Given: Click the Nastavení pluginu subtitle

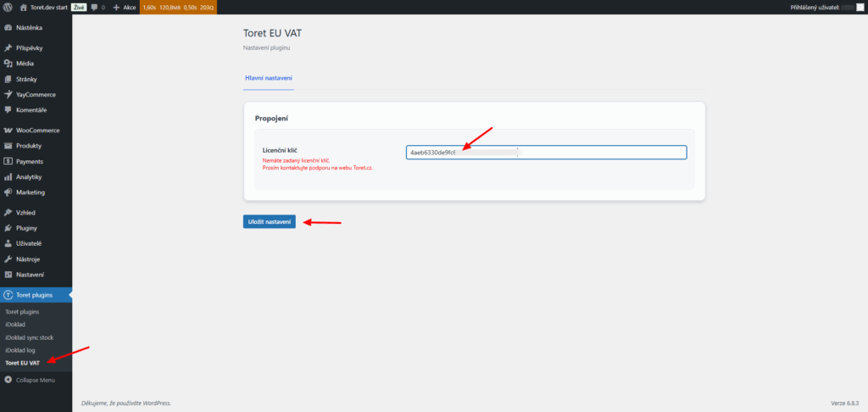Looking at the screenshot, I should 267,48.
